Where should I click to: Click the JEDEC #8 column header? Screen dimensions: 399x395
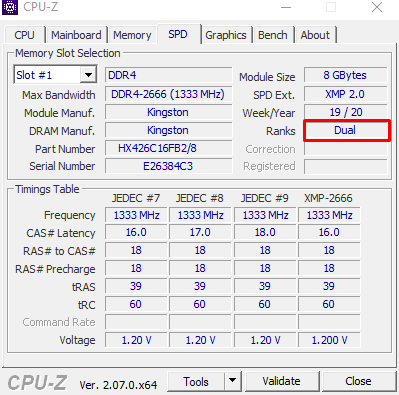200,198
